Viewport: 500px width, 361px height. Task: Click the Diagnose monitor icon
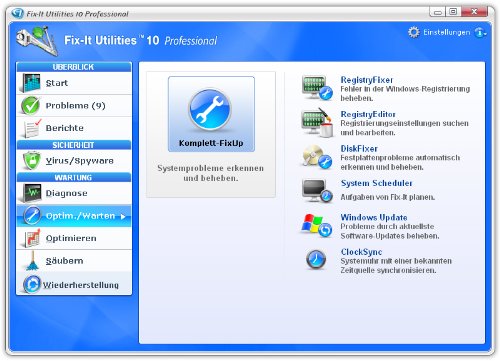click(x=32, y=193)
